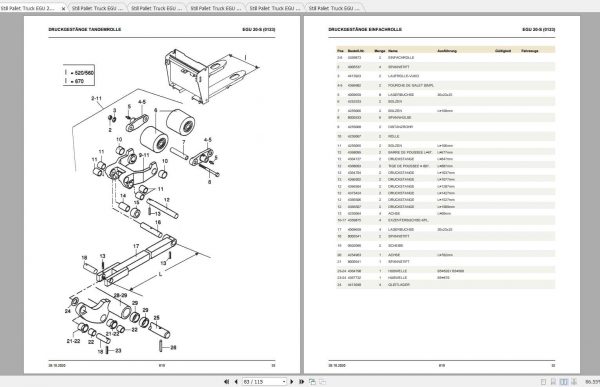Switch to the fourth Still Pallet Truck tab
Screen dimensions: 600x387
click(x=216, y=8)
